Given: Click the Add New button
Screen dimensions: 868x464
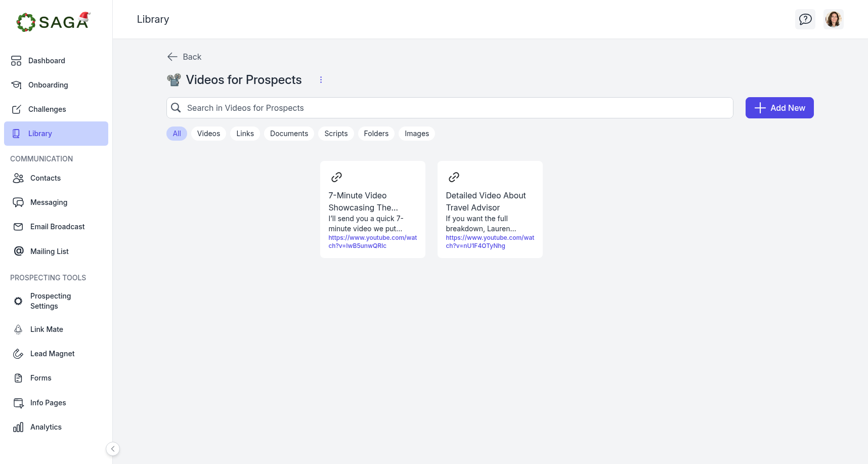Looking at the screenshot, I should pos(779,108).
